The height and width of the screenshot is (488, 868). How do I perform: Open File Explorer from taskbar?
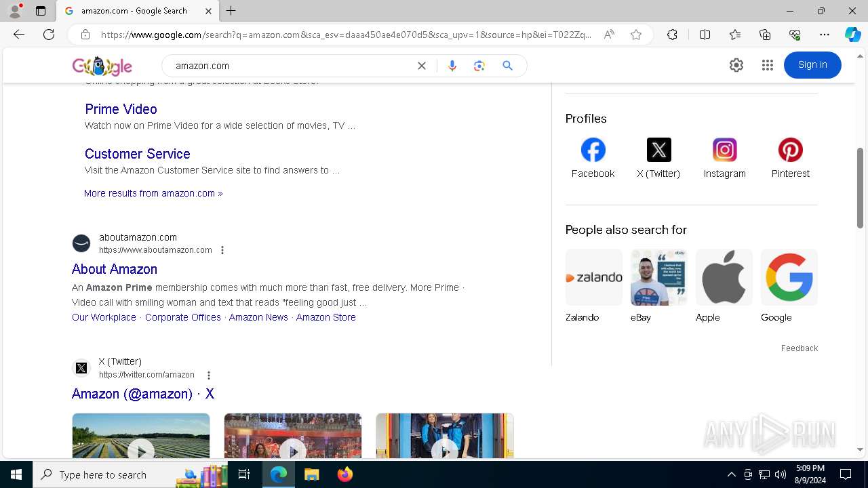pos(311,474)
